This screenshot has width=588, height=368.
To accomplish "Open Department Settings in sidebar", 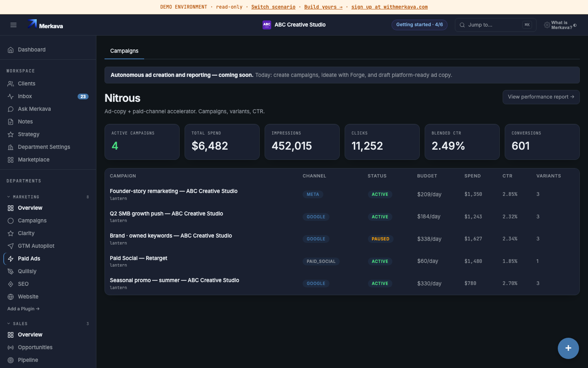I will (48, 147).
